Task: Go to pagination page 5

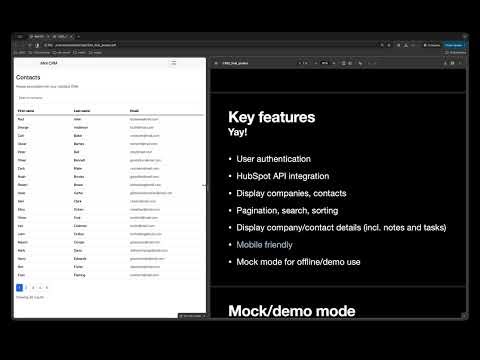Action: pos(47,287)
